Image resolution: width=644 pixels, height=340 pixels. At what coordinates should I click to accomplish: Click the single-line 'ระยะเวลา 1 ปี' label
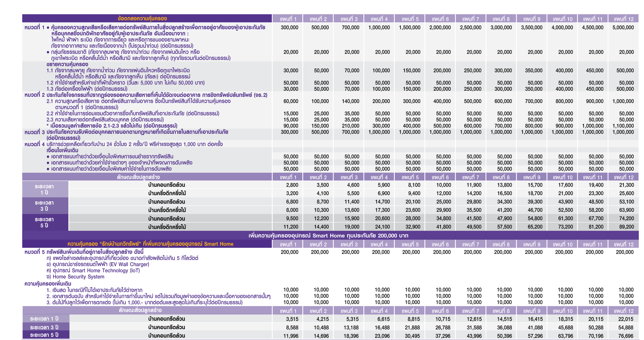(44, 319)
